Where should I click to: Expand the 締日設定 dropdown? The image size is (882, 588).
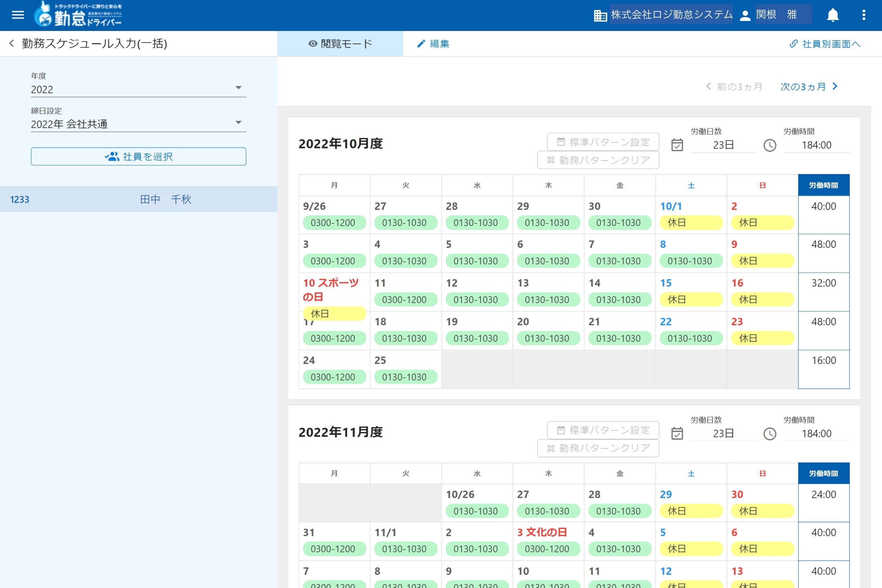pyautogui.click(x=139, y=124)
